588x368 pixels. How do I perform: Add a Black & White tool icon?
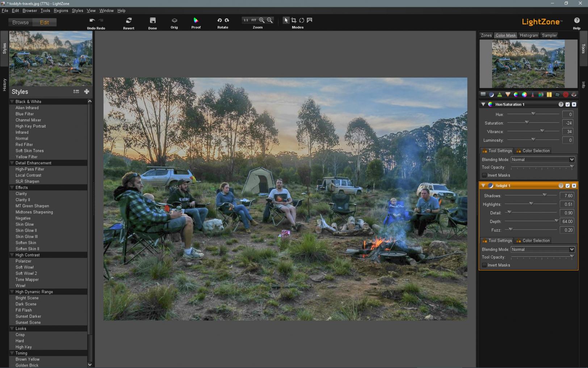pos(541,94)
